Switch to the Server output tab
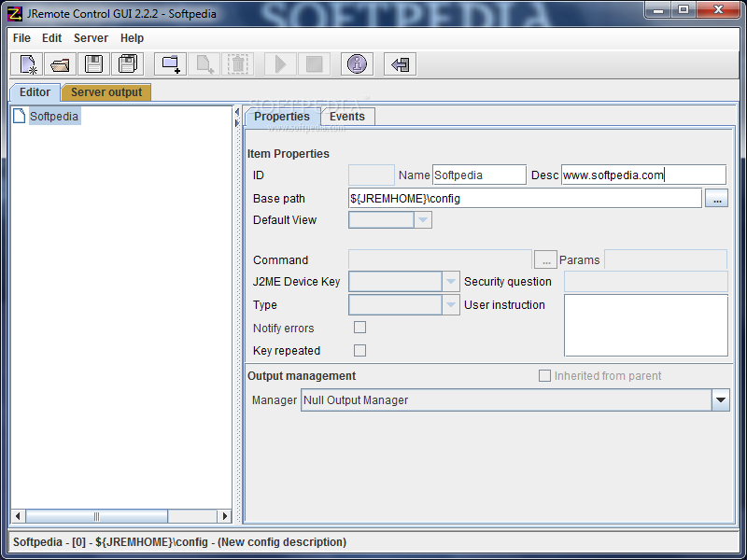The image size is (747, 560). [x=106, y=91]
